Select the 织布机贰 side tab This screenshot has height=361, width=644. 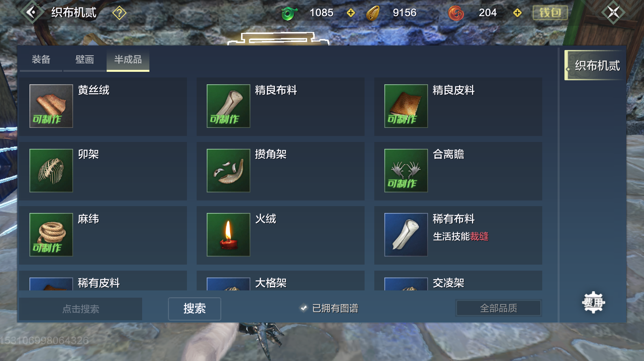click(595, 65)
